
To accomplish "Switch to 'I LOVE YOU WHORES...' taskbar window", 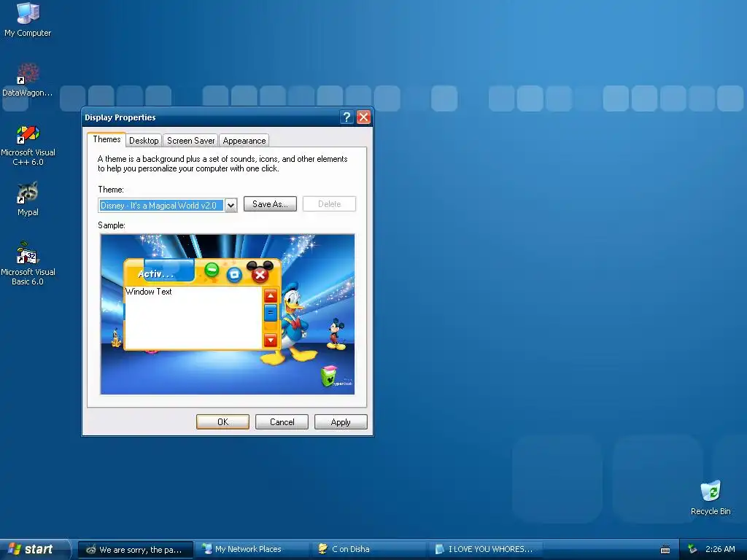I will (x=485, y=550).
